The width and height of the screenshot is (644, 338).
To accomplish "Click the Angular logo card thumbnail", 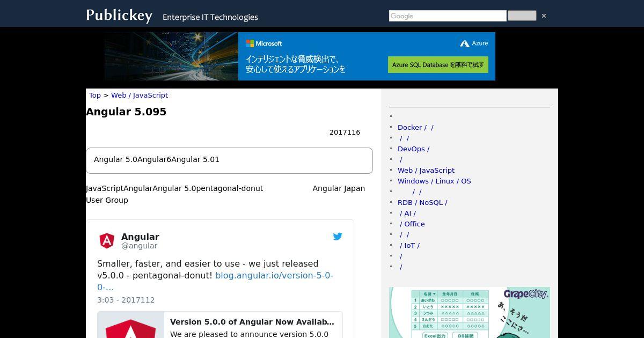I will pos(131,325).
